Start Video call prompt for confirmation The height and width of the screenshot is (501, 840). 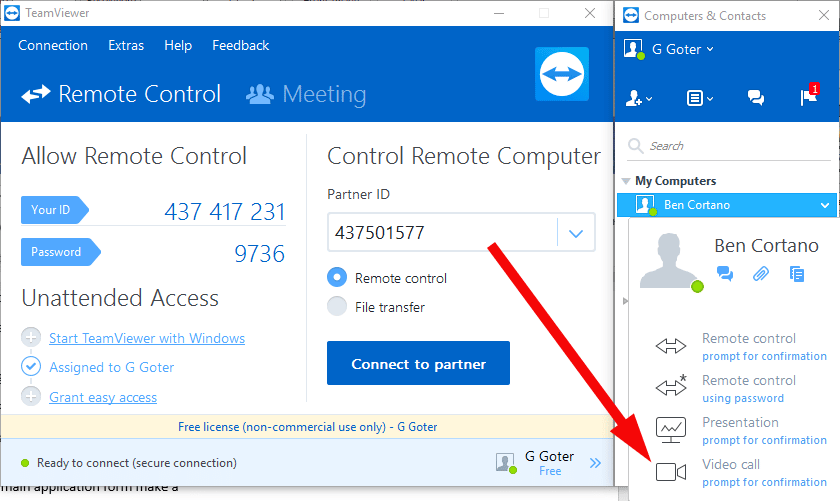pos(764,473)
